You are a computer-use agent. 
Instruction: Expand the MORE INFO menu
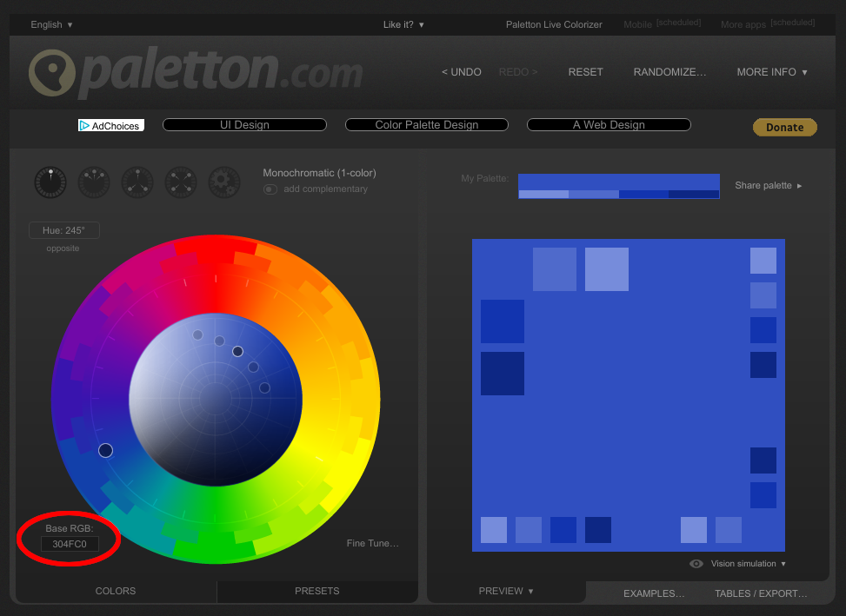point(772,72)
